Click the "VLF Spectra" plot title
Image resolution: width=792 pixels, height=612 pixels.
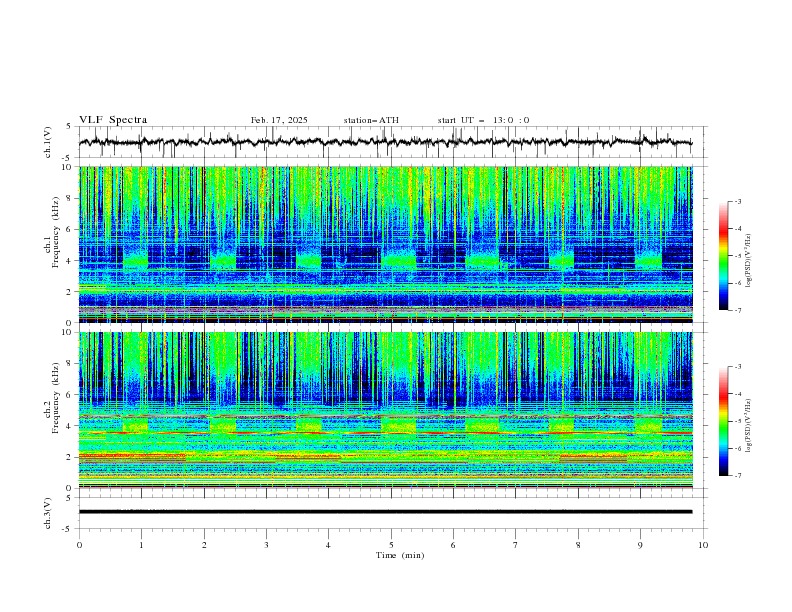coord(113,120)
